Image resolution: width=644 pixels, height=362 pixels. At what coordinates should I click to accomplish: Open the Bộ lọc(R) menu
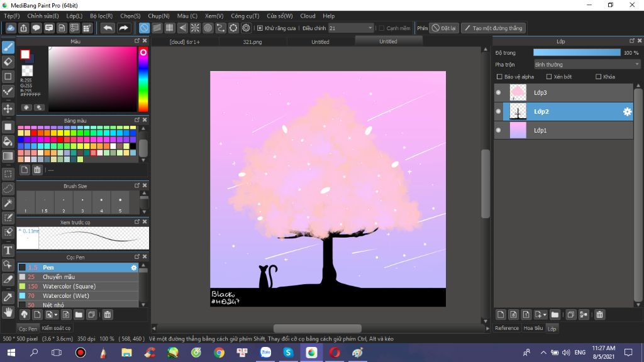click(101, 16)
